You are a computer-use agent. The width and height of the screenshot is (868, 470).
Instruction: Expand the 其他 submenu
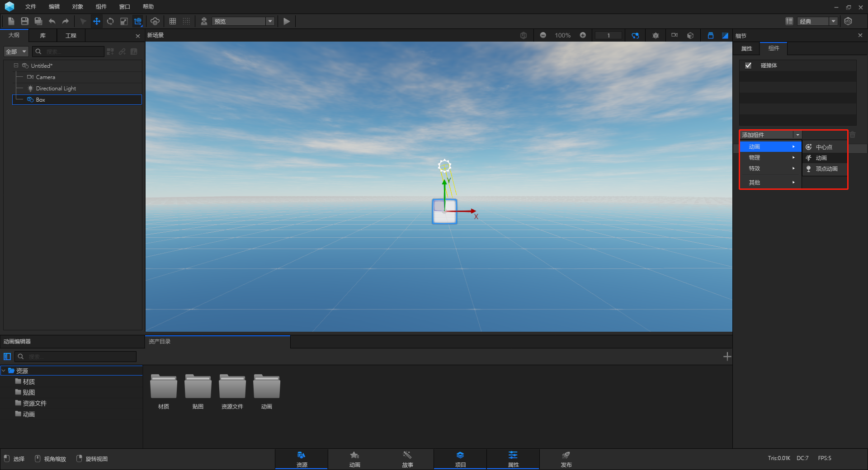[x=771, y=182]
